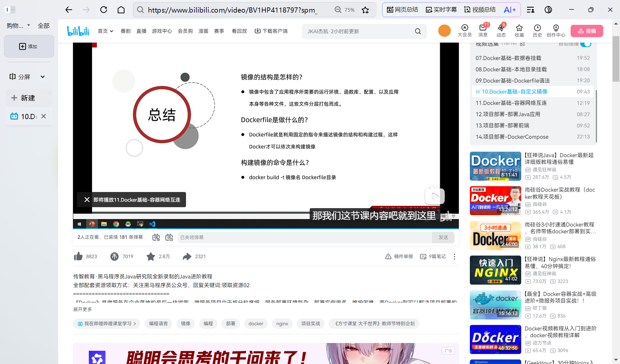
Task: Click the video progress bar to seek
Action: (x=265, y=212)
